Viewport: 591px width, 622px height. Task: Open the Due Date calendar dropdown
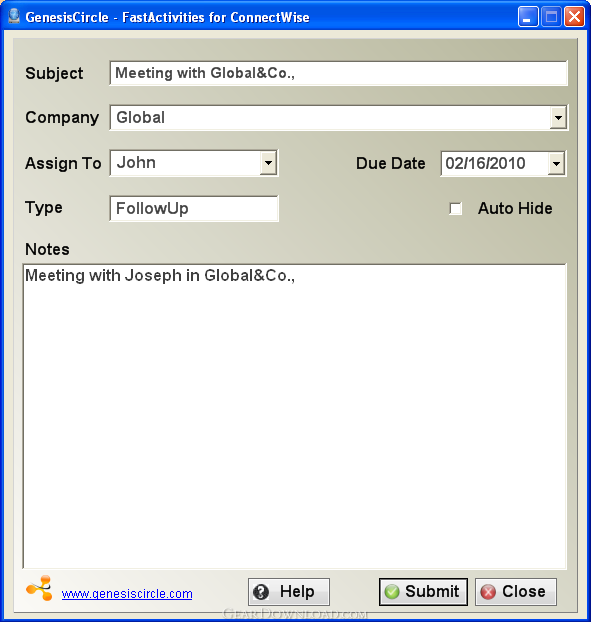[x=556, y=163]
